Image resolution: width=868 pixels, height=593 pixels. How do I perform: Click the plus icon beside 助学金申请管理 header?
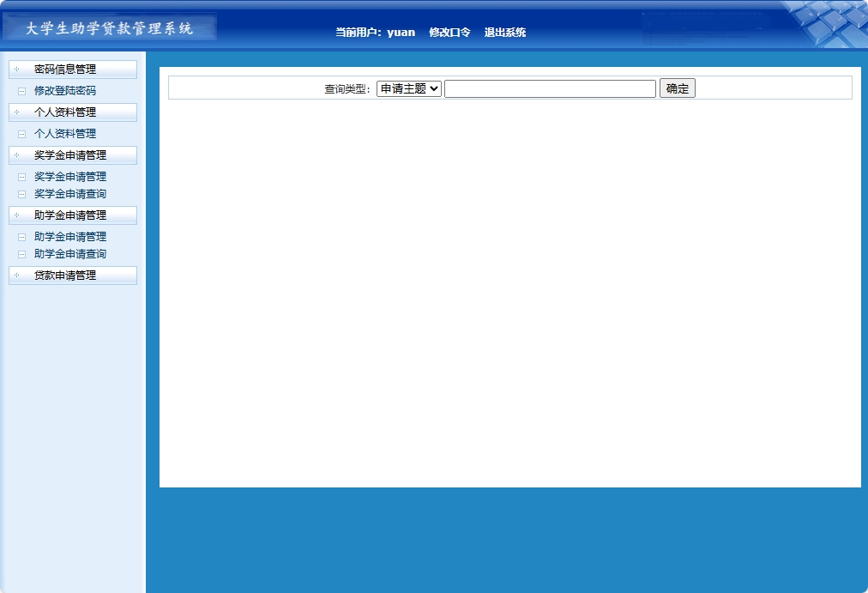16,215
